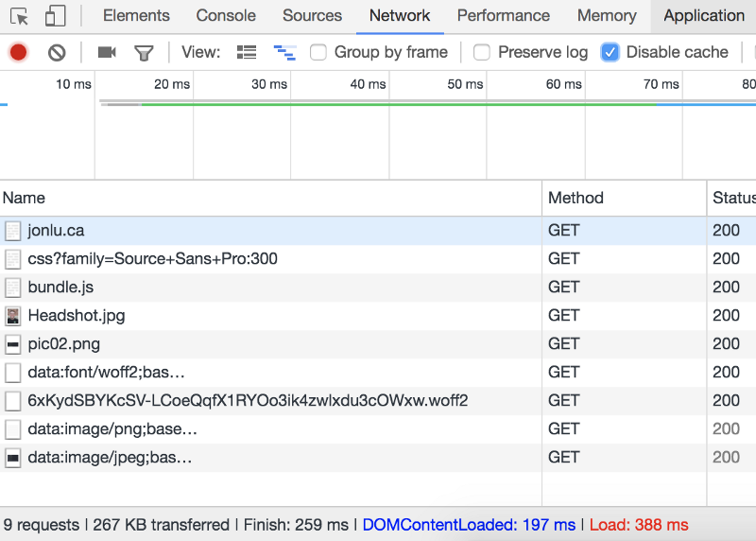Viewport: 756px width, 541px height.
Task: Uncheck the Disable cache checkbox
Action: [x=610, y=52]
